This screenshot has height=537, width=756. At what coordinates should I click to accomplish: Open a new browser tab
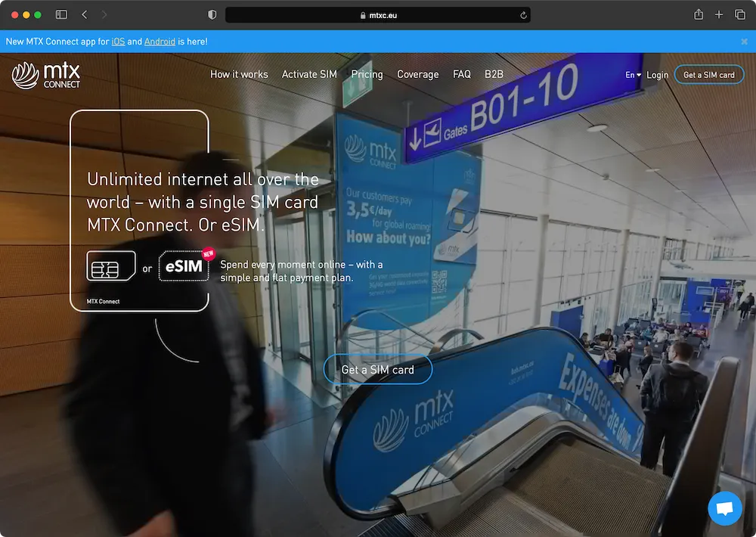718,14
